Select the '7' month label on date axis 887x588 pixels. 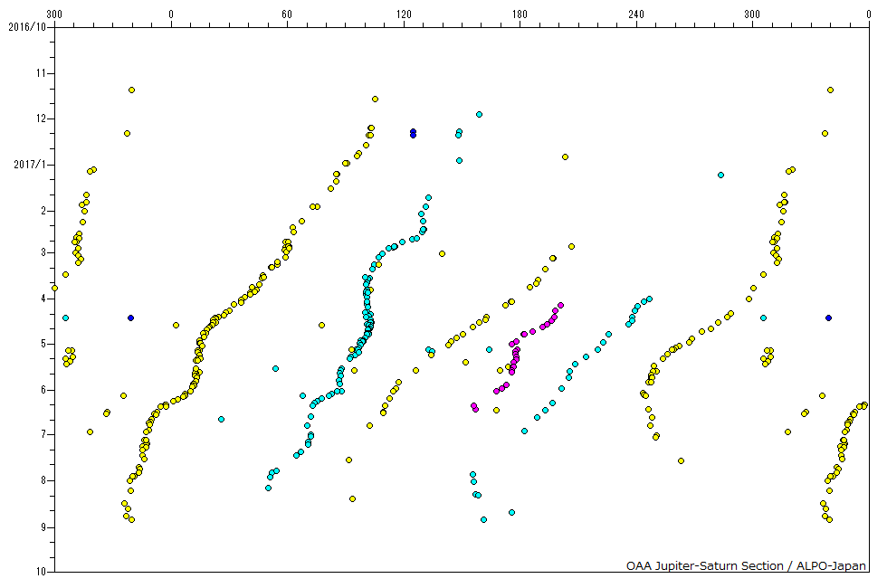[43, 435]
